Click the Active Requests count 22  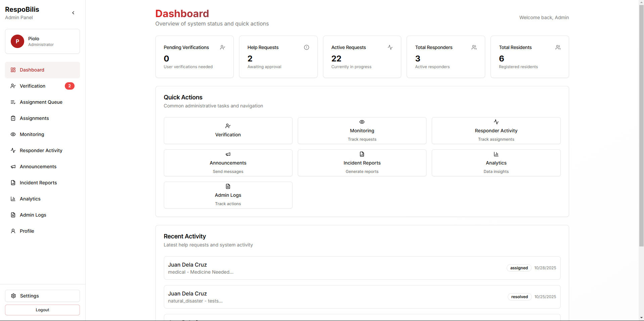pyautogui.click(x=336, y=58)
